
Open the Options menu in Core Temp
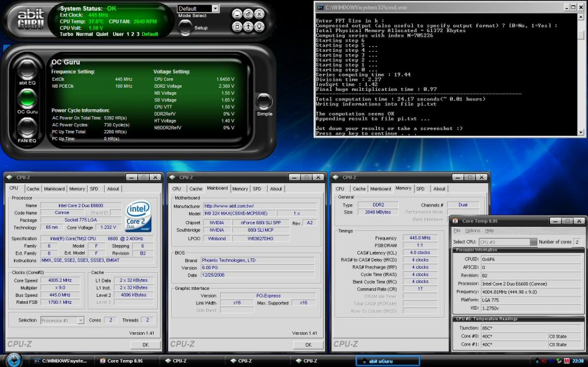[472, 231]
